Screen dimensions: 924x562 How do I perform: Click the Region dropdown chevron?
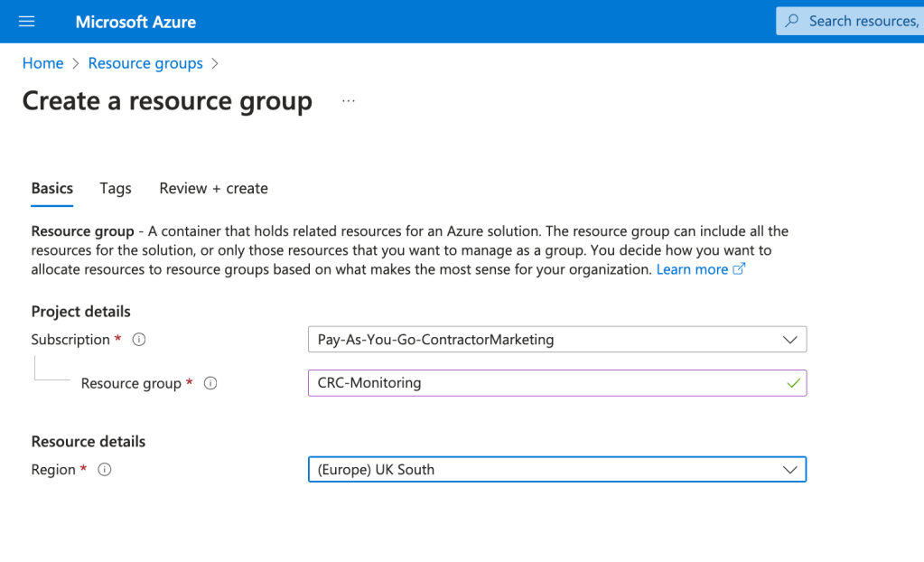[x=789, y=470]
